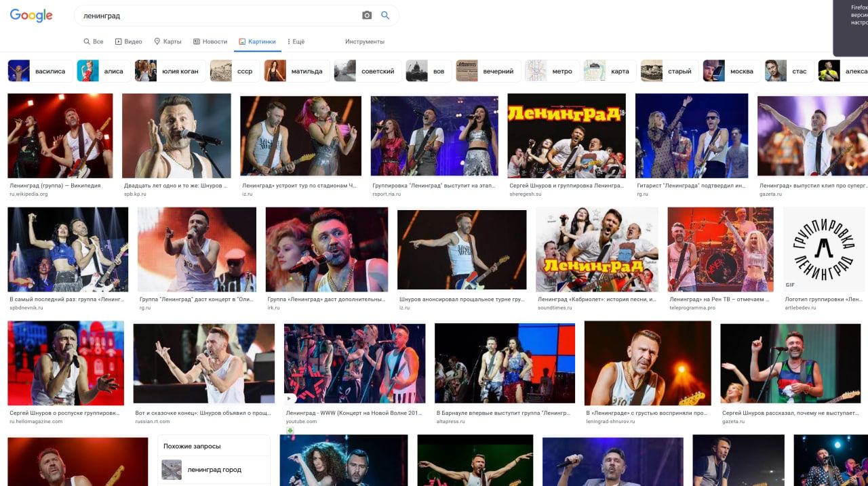
Task: Select the Картинки tab
Action: [x=257, y=41]
